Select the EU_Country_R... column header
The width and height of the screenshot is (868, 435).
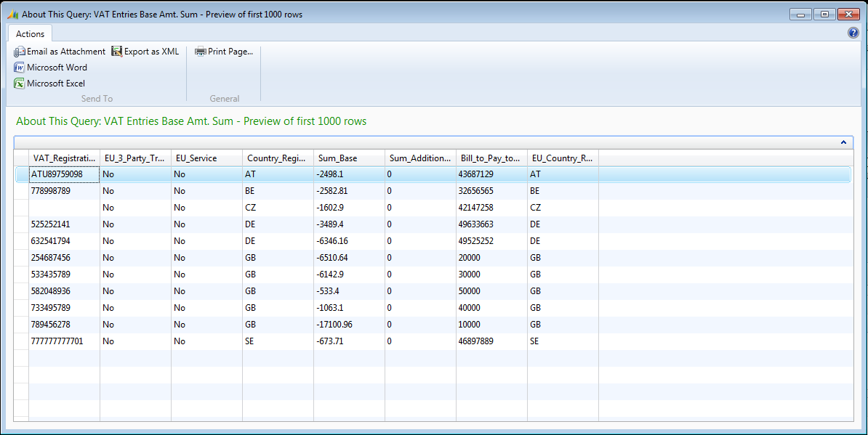[x=563, y=158]
